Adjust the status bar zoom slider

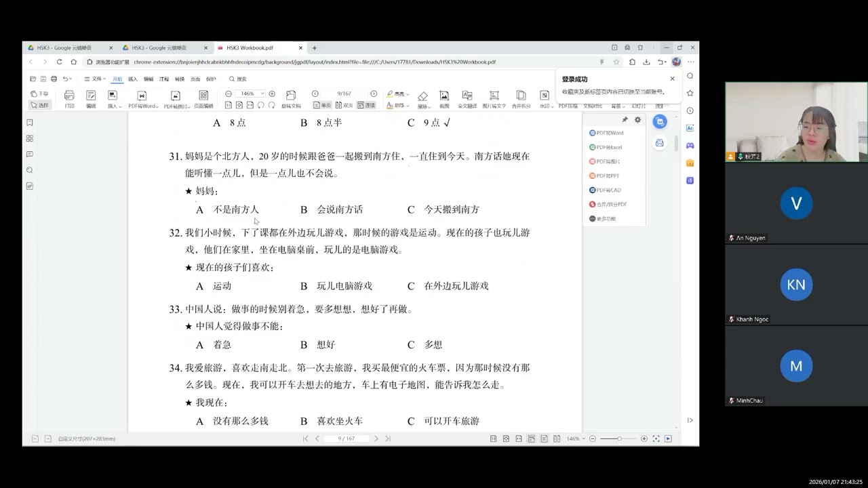click(x=619, y=439)
